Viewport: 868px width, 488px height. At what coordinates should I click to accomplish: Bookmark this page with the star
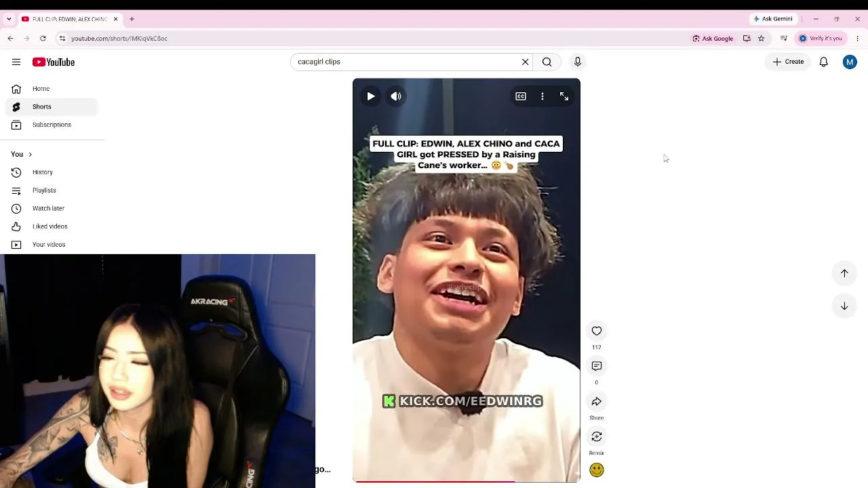point(761,39)
